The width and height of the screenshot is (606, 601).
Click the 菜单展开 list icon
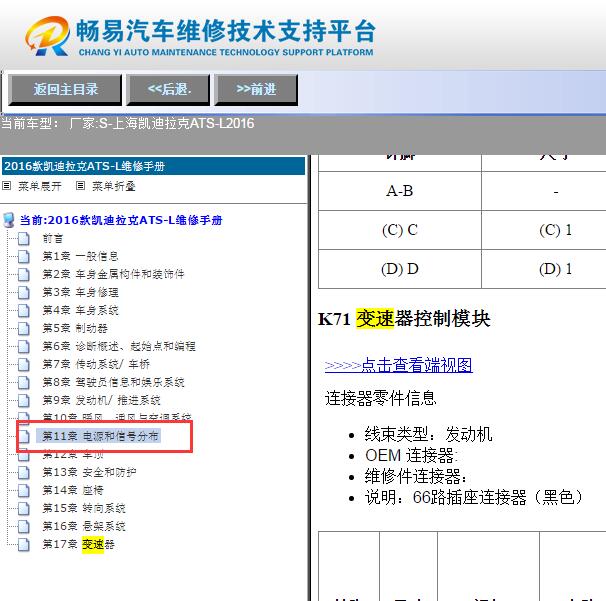[7, 186]
